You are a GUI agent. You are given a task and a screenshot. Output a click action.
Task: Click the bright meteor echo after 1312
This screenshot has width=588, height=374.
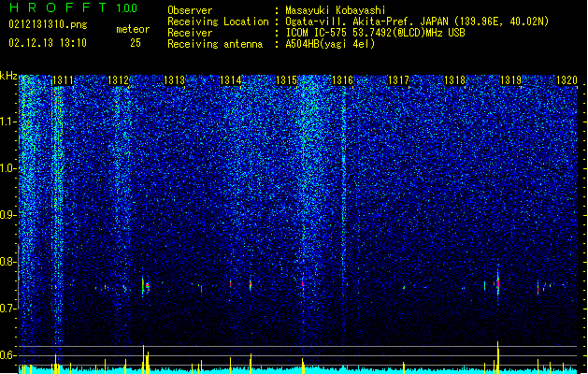tap(145, 287)
